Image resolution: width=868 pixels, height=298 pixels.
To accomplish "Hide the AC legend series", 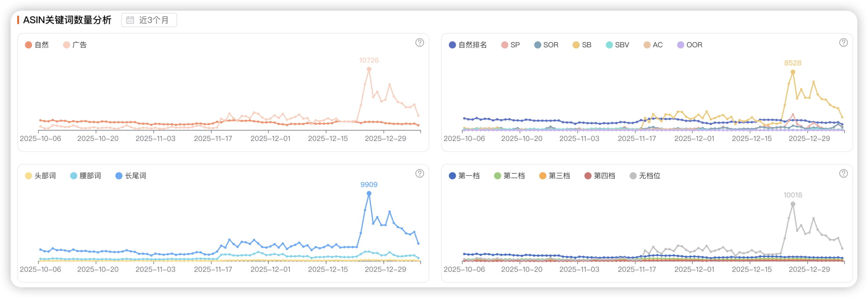I will (653, 45).
